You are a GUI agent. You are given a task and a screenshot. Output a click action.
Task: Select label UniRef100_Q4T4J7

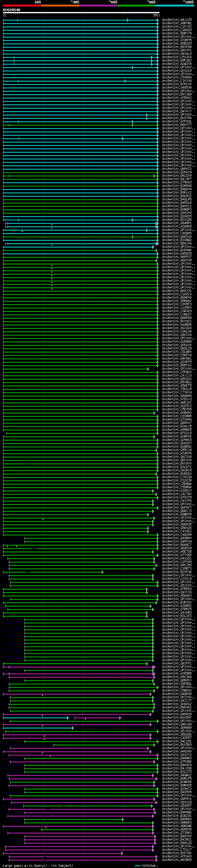coord(177,111)
